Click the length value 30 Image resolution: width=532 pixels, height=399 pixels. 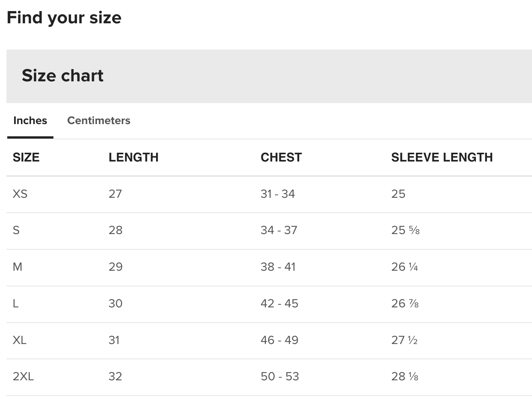point(115,304)
